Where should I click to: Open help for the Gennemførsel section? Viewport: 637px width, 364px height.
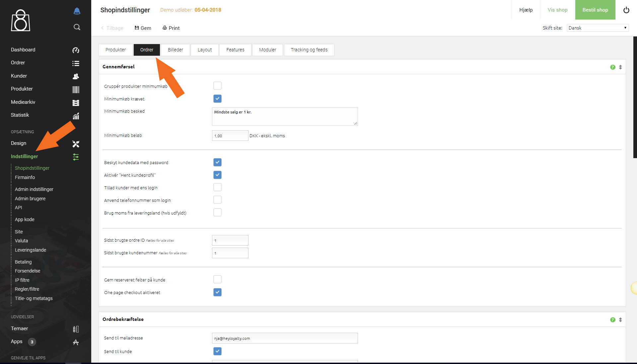point(612,67)
